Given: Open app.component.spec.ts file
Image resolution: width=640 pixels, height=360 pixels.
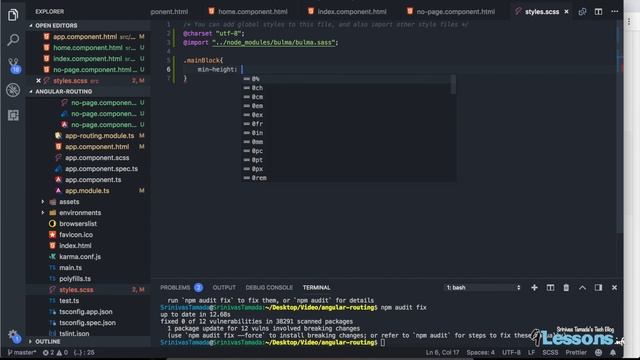Looking at the screenshot, I should (101, 169).
